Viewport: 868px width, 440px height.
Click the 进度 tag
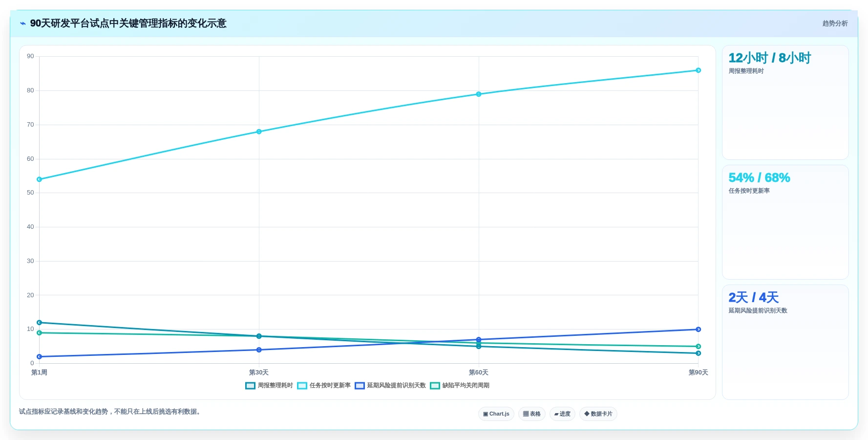562,414
